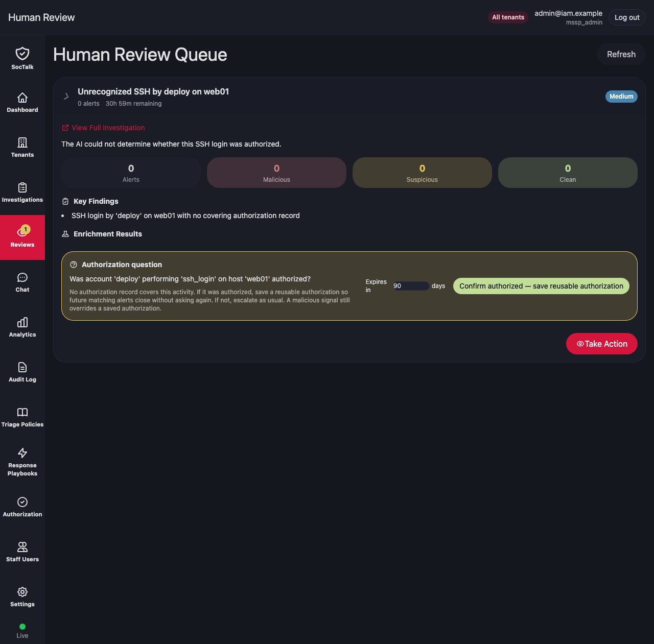Select the Suspicious count card

[422, 173]
